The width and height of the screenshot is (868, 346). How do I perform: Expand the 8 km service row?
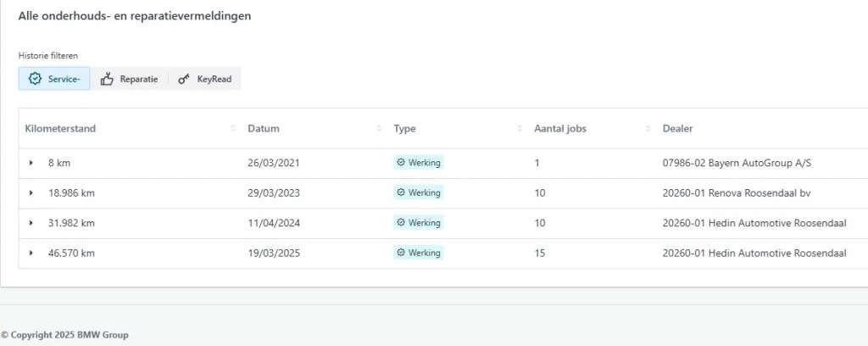(x=31, y=163)
